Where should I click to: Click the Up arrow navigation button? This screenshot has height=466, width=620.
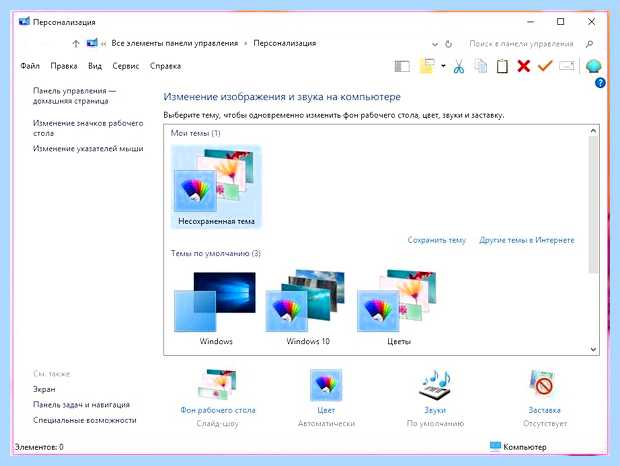(76, 43)
